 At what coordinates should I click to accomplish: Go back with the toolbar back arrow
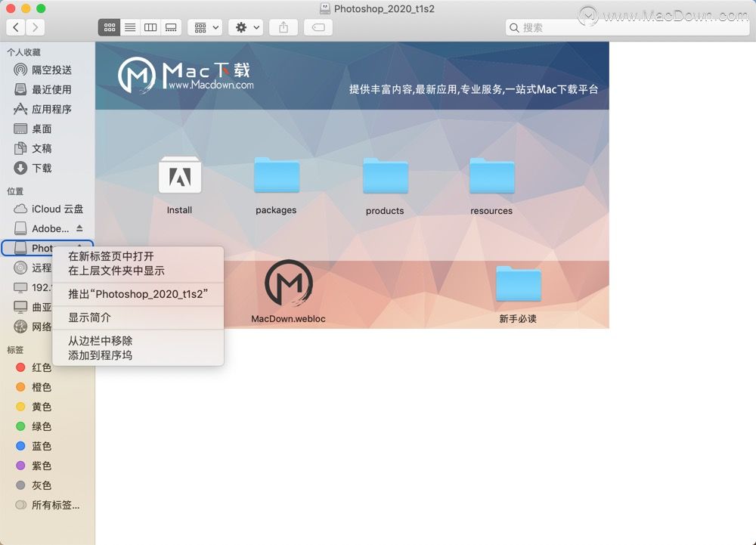16,27
